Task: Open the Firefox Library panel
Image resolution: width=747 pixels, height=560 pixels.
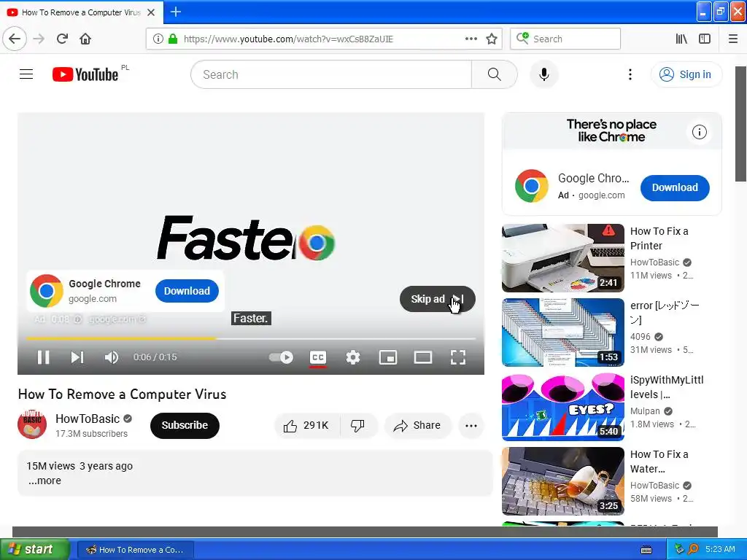Action: [681, 39]
